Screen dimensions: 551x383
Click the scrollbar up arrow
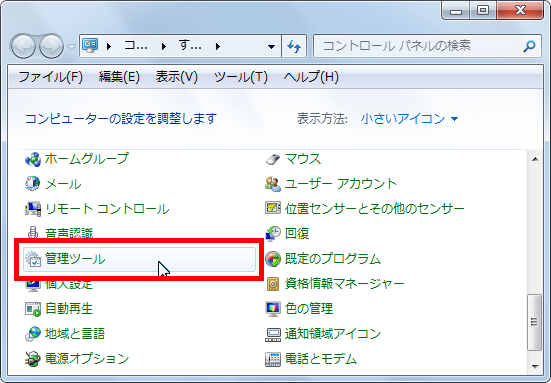coord(535,160)
